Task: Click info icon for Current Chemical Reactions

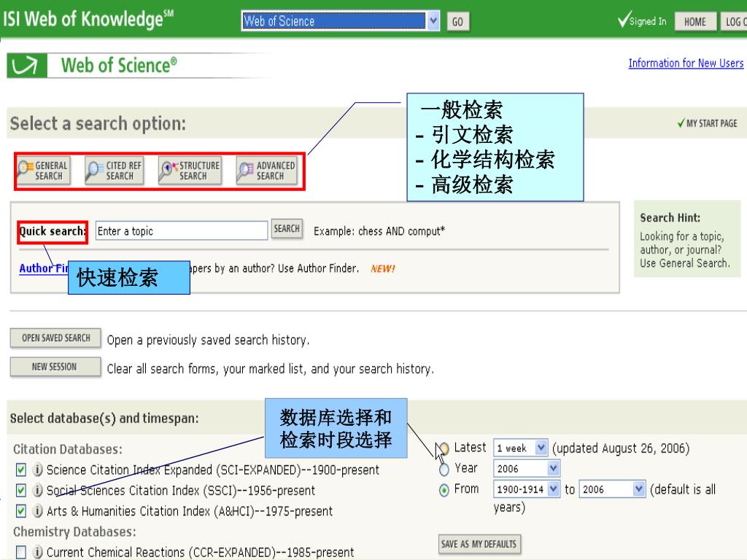Action: pos(38,552)
